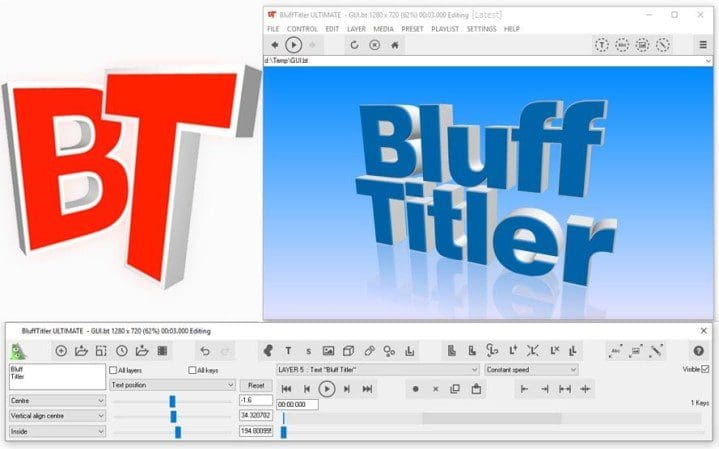The image size is (719, 449).
Task: Click the refresh icon in the preview toolbar
Action: 354,45
